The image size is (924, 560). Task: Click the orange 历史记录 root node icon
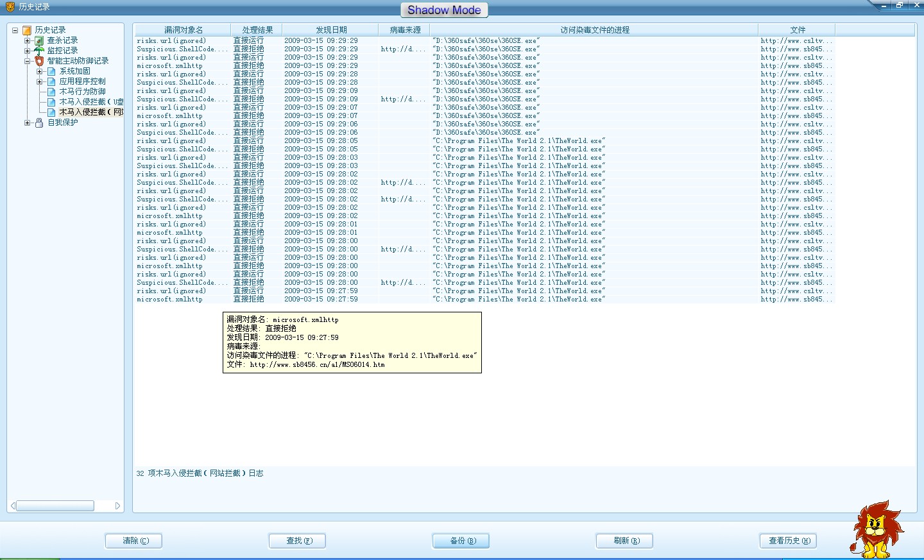click(x=27, y=30)
